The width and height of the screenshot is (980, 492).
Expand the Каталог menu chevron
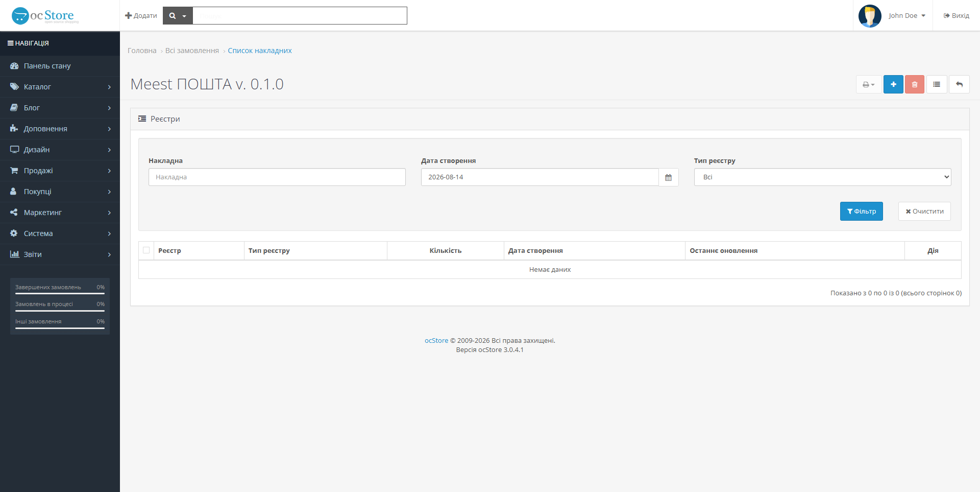tap(109, 87)
